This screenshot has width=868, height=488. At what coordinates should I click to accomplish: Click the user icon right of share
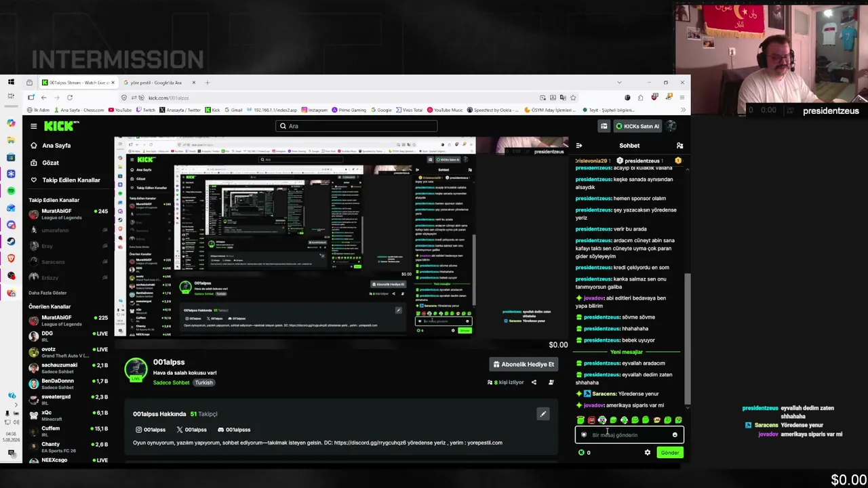click(551, 382)
